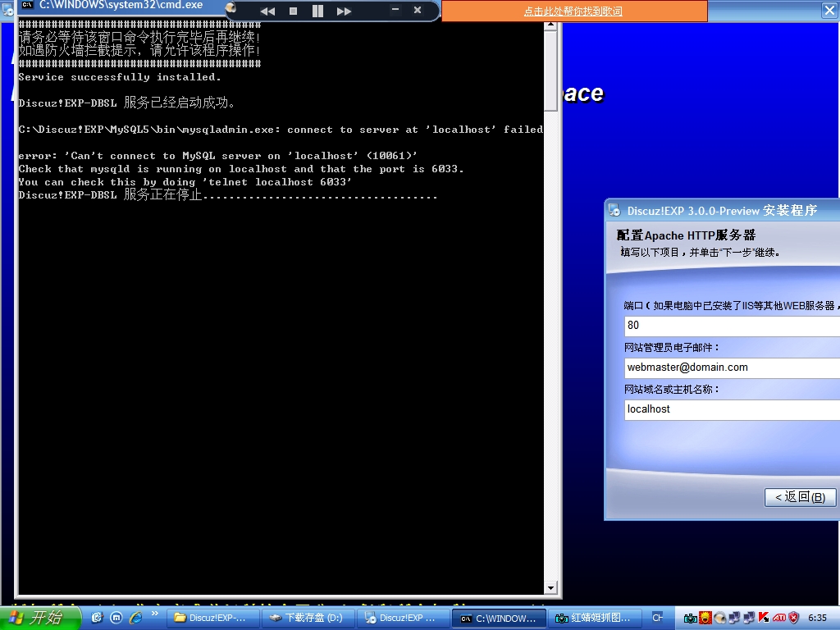The width and height of the screenshot is (840, 630).
Task: Click the 配置Apache HTTP服务器 heading
Action: [686, 235]
